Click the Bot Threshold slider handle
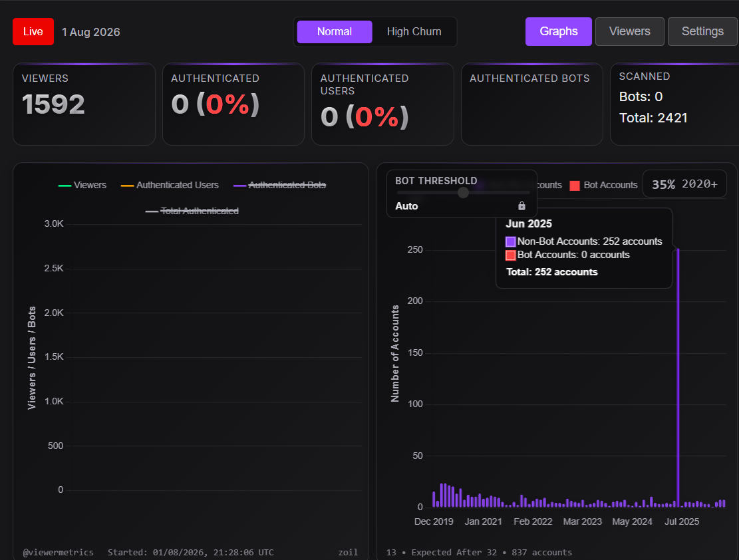Viewport: 739px width, 560px height. click(464, 192)
